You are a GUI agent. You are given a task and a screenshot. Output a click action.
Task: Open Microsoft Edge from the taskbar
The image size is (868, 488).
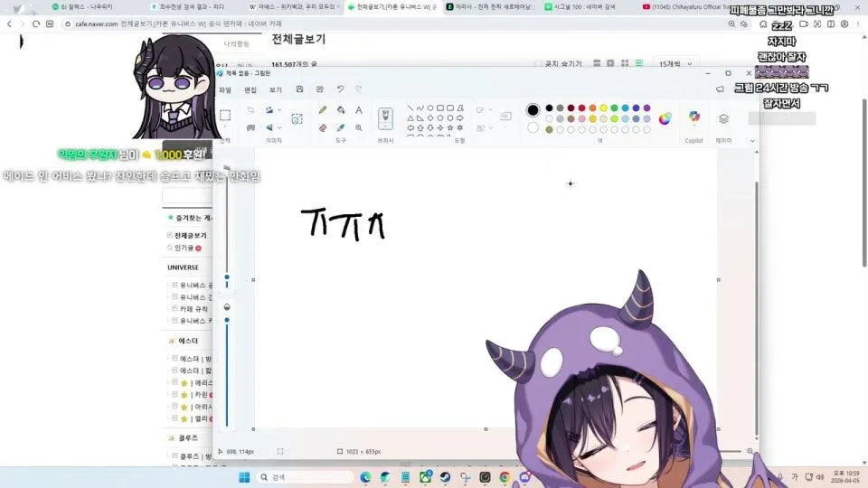tap(365, 477)
